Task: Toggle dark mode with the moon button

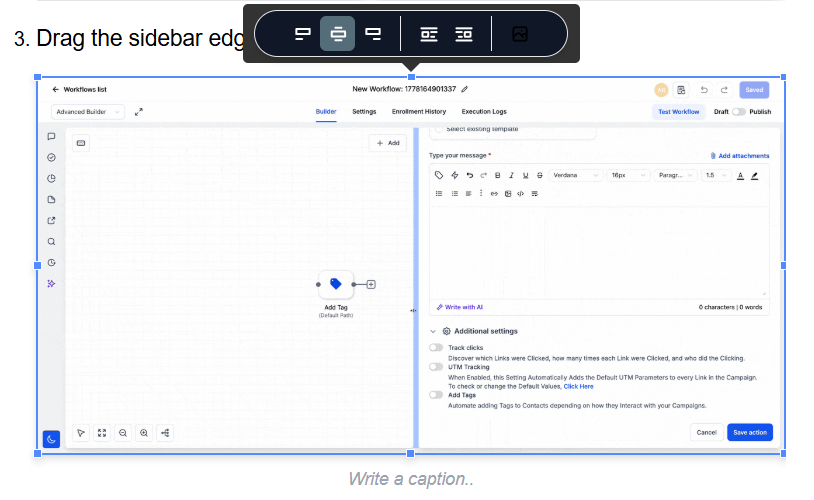Action: click(x=51, y=439)
